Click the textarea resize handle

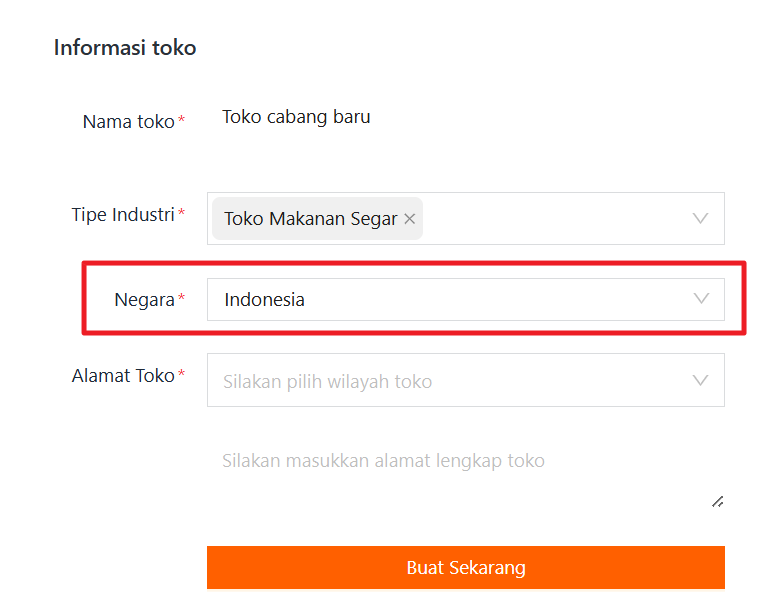(717, 501)
